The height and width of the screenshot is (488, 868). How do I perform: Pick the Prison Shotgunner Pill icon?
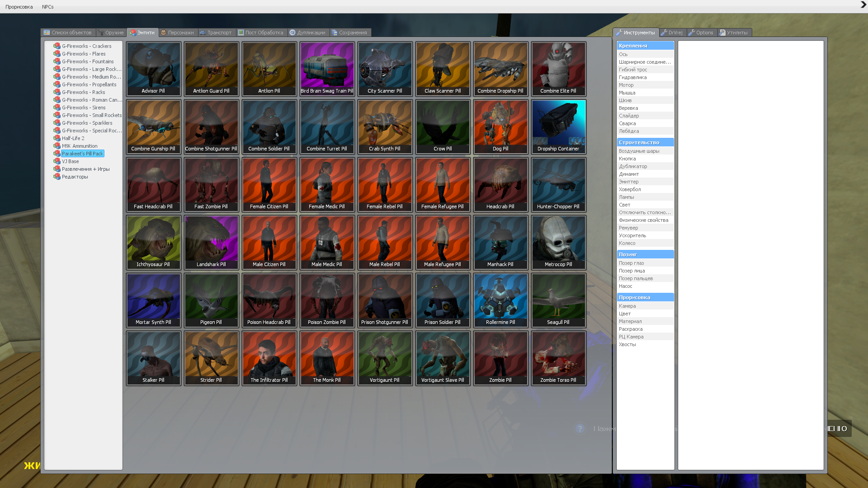[385, 300]
